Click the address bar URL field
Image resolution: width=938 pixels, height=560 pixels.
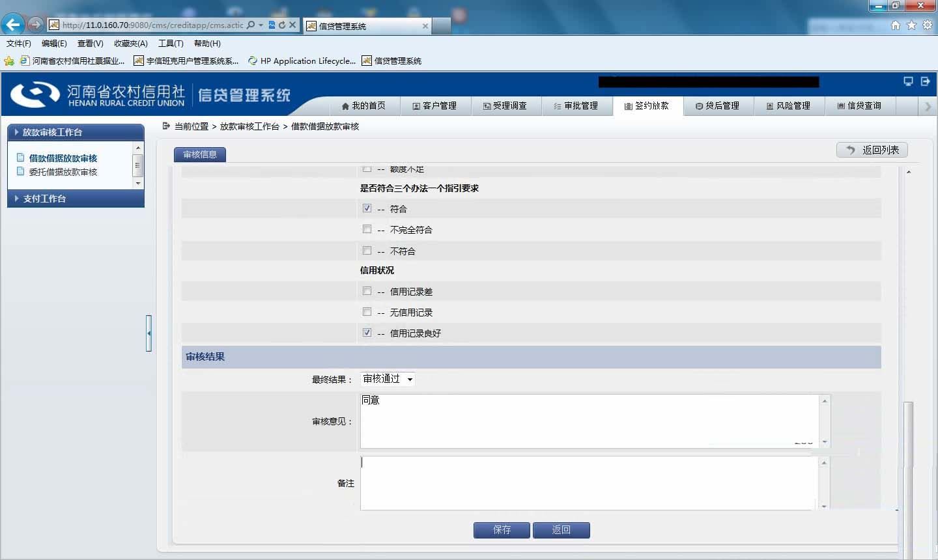[x=152, y=25]
